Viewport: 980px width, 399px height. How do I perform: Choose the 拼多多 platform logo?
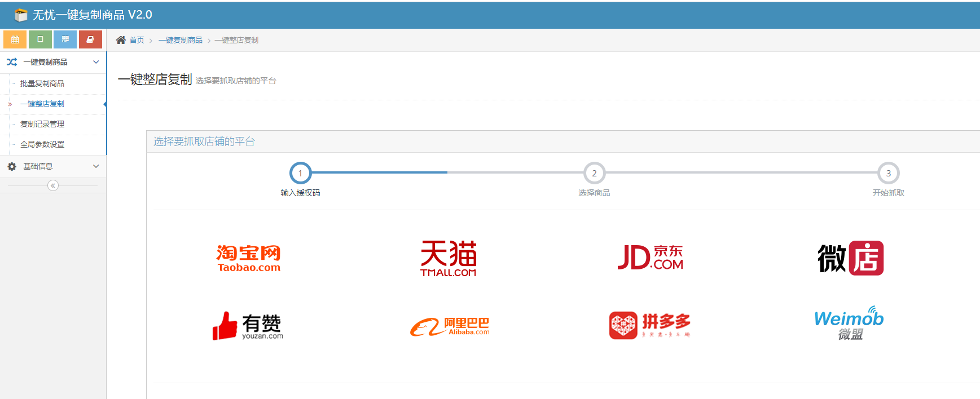point(650,325)
